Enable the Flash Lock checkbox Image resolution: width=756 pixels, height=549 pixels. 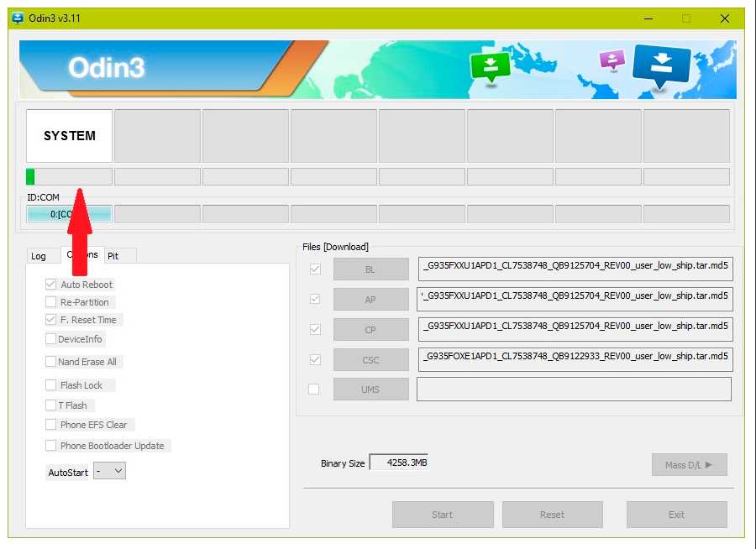point(50,385)
